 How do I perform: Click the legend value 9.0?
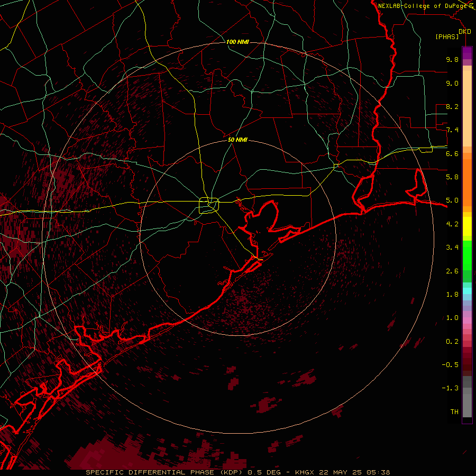(452, 83)
